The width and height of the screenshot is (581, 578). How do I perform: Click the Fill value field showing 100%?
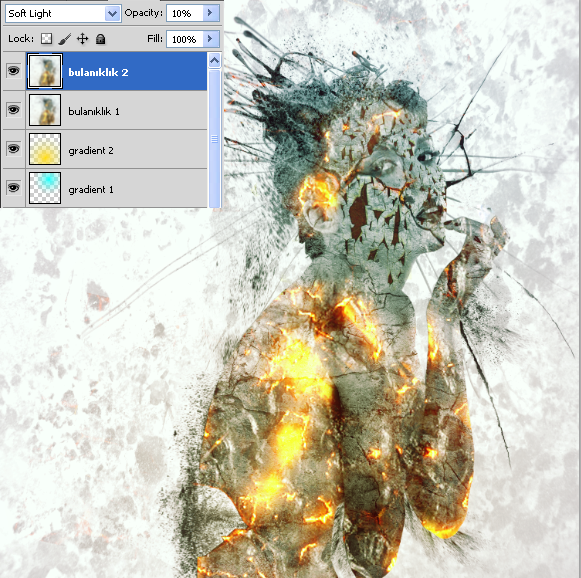pyautogui.click(x=185, y=39)
